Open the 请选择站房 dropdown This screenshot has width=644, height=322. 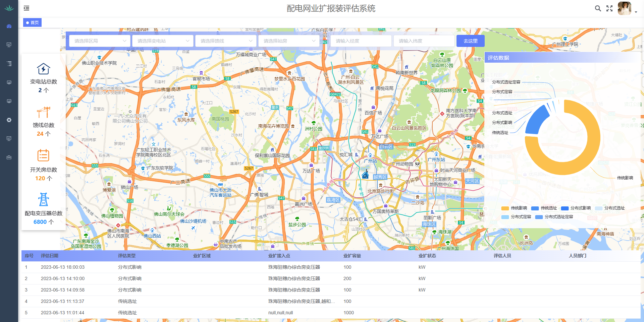pos(289,41)
